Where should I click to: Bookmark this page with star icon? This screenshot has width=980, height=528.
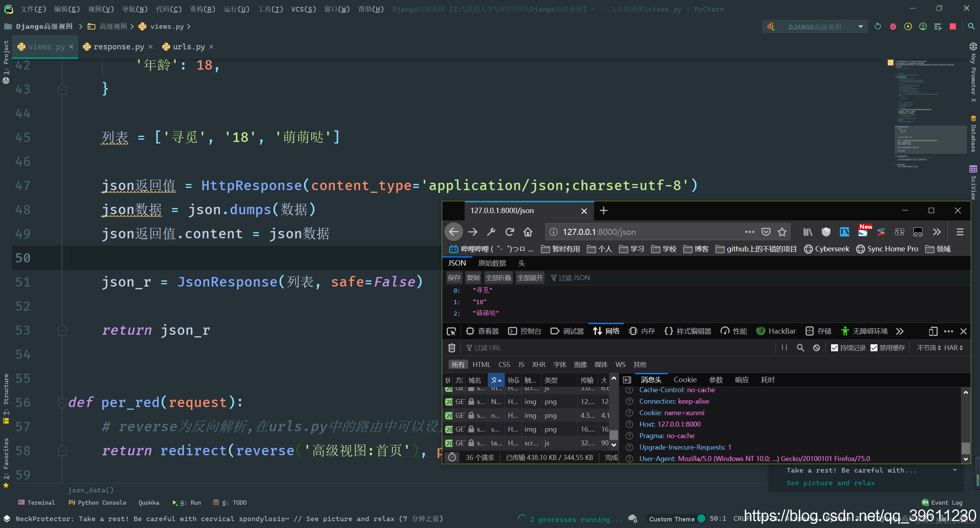click(782, 232)
